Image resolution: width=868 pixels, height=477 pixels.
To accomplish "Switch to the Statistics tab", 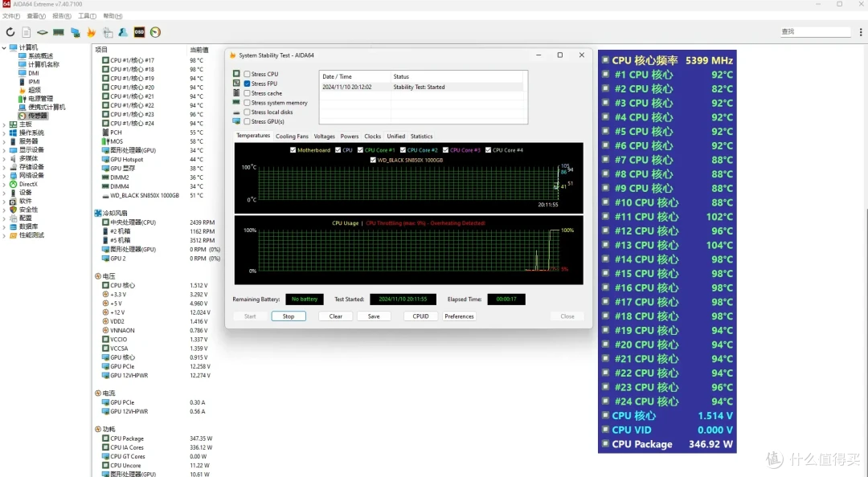I will [421, 137].
